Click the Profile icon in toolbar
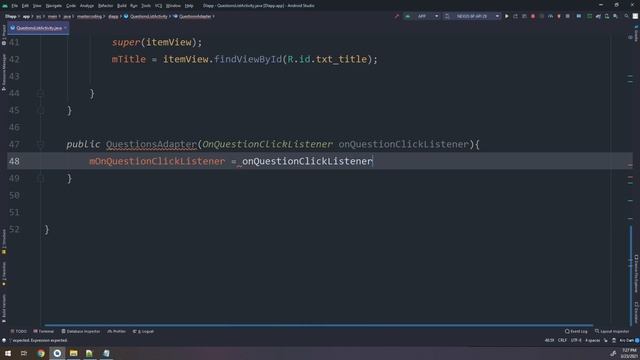 (x=550, y=16)
